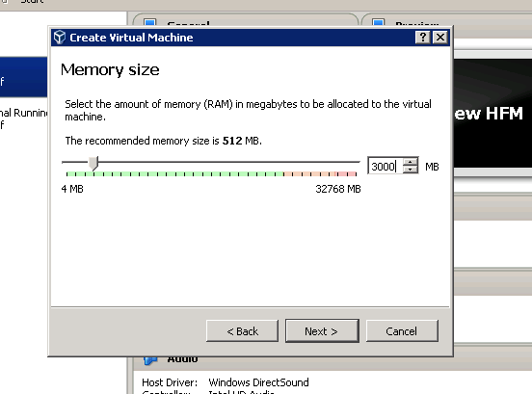Click the 32768 MB maximum label
The height and width of the screenshot is (394, 532).
(338, 189)
